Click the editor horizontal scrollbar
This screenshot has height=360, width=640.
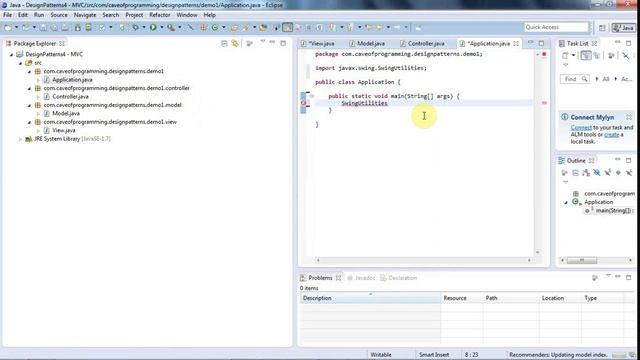pos(423,260)
